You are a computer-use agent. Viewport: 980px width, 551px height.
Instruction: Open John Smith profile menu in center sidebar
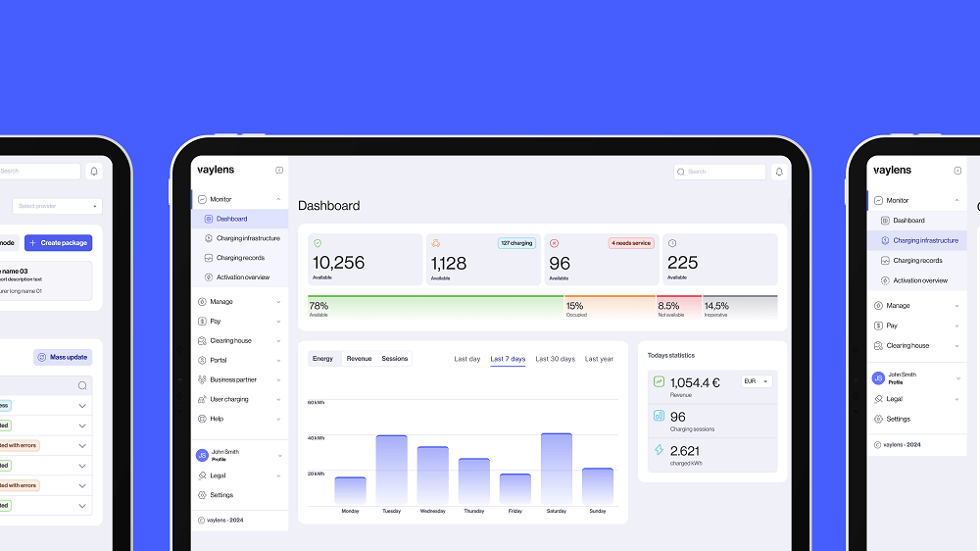tap(240, 455)
